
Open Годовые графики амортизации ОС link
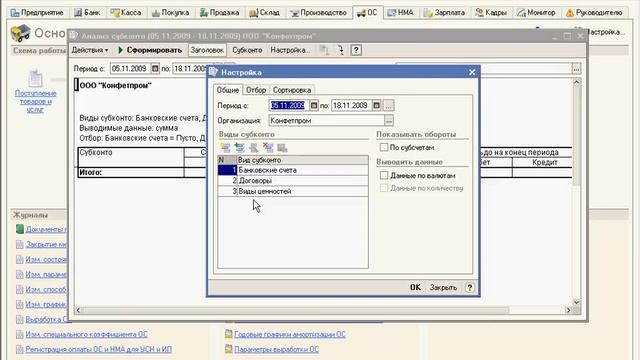point(290,334)
